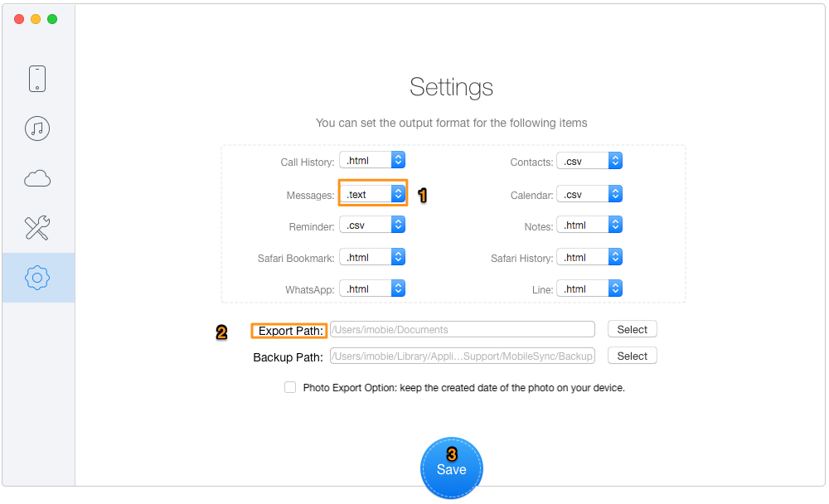Change Line output format dropdown
This screenshot has width=829, height=504.
pyautogui.click(x=589, y=288)
